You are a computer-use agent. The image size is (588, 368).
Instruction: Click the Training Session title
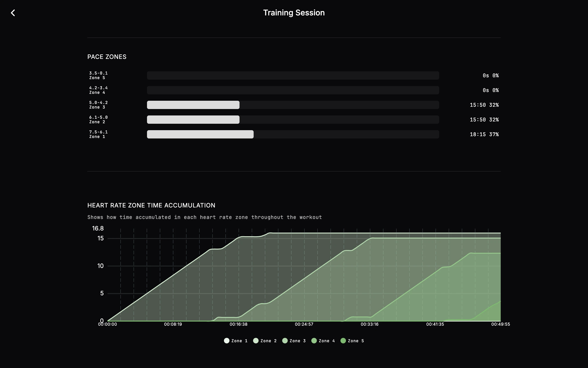294,13
